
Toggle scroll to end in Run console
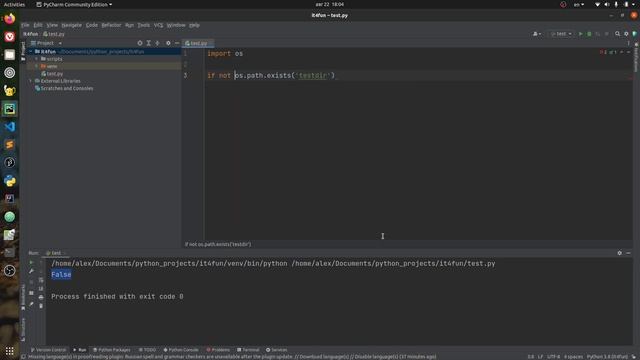41,289
